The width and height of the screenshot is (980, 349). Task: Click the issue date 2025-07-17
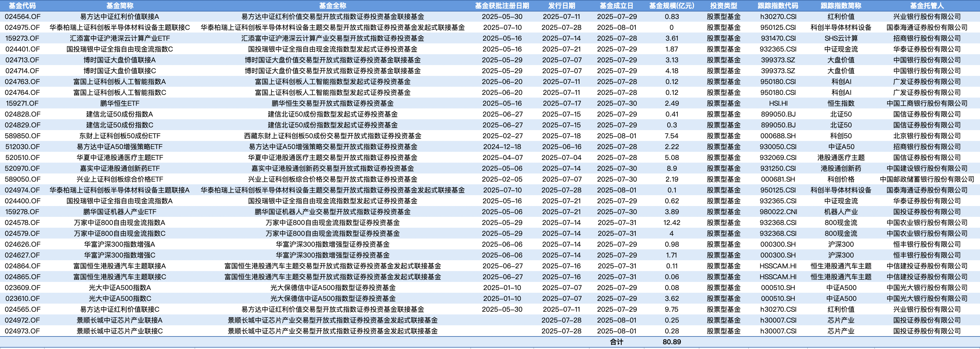point(562,104)
